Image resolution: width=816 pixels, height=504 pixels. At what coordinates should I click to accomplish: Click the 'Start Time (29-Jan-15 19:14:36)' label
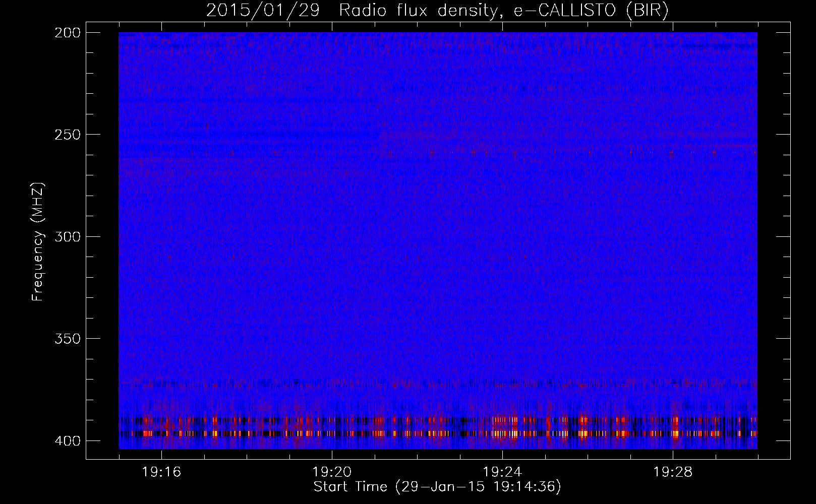(437, 487)
